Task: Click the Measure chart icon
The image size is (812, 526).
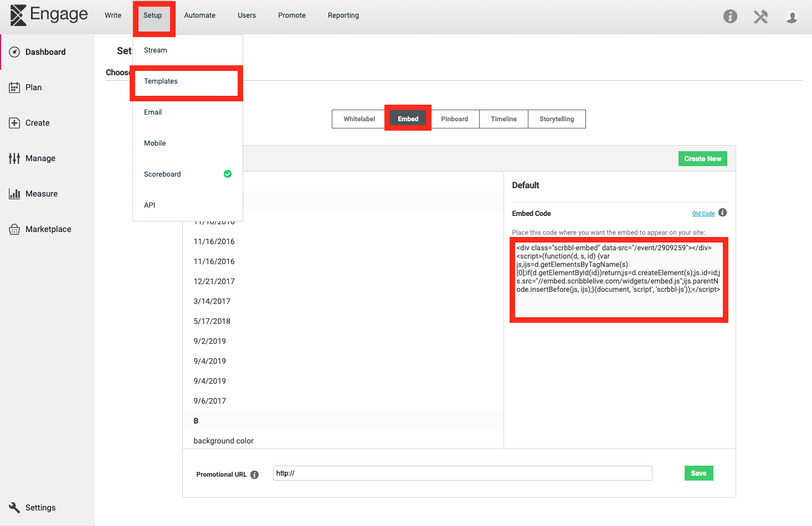Action: [x=14, y=194]
